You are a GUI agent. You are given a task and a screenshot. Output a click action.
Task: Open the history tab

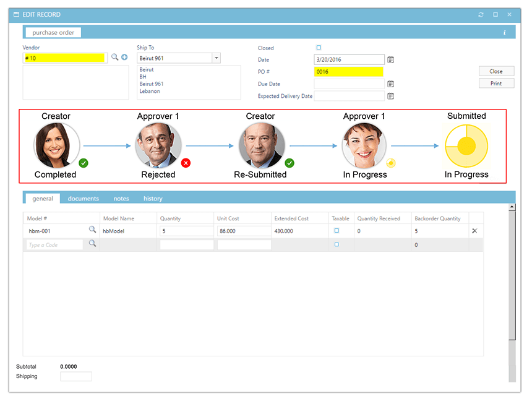[x=153, y=199]
